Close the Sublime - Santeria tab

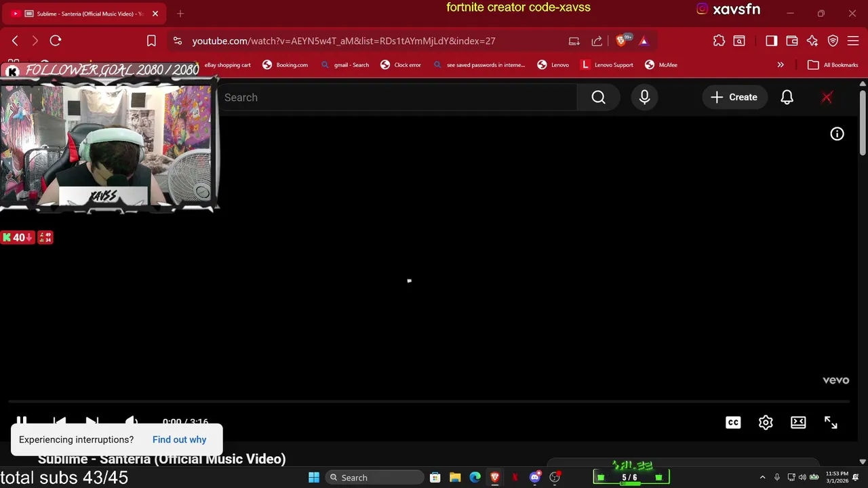coord(155,14)
